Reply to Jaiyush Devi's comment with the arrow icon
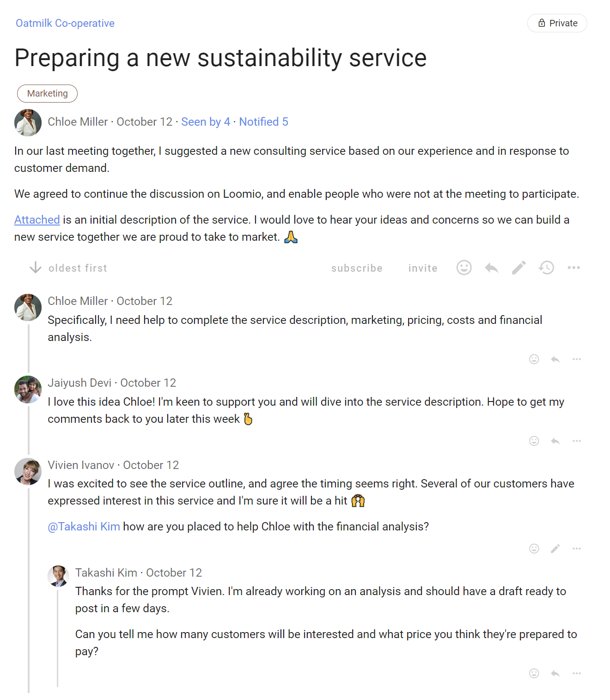This screenshot has height=700, width=610. coord(555,441)
